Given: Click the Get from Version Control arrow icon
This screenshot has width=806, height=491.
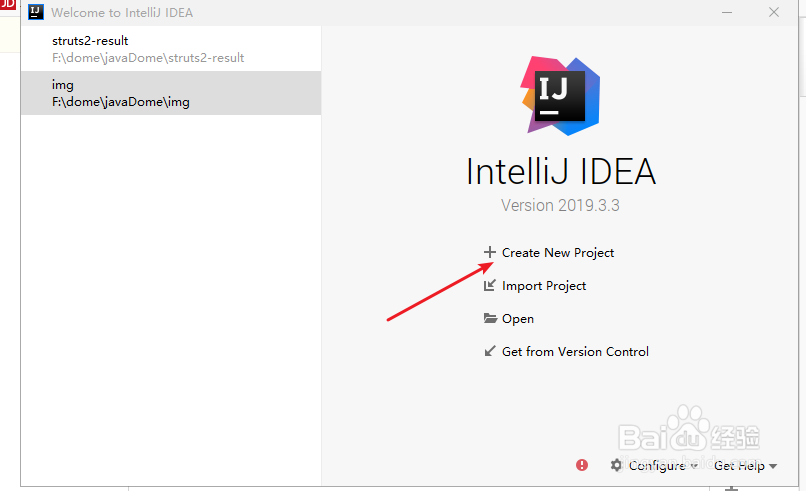Looking at the screenshot, I should [490, 351].
